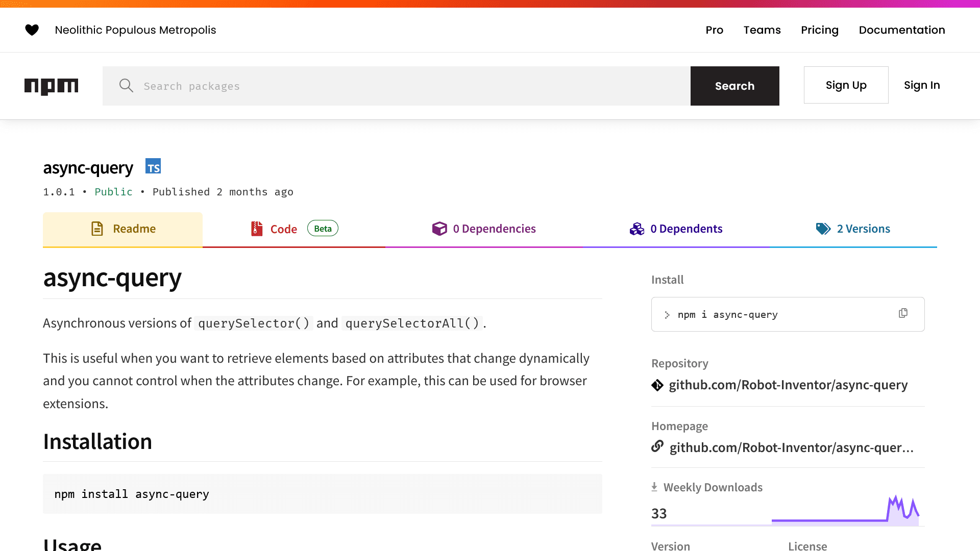Click the Weekly Downloads label

713,487
